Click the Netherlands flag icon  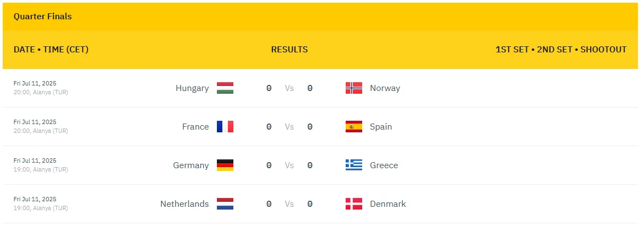[x=225, y=204]
